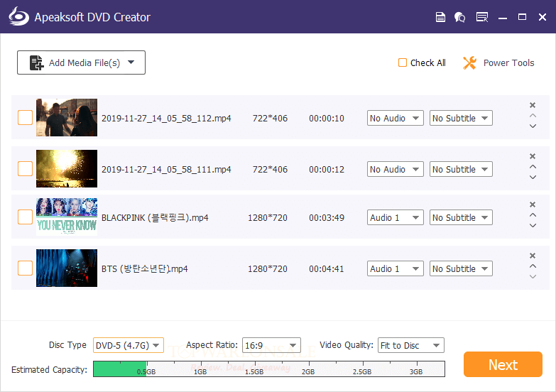Click duration 00:04:41 of BTS video
This screenshot has width=556, height=392.
click(x=327, y=268)
